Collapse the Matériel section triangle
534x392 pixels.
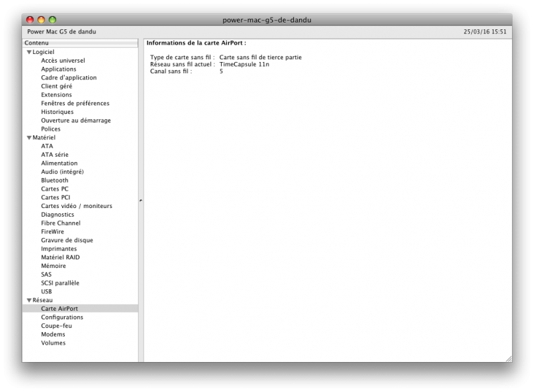point(29,138)
